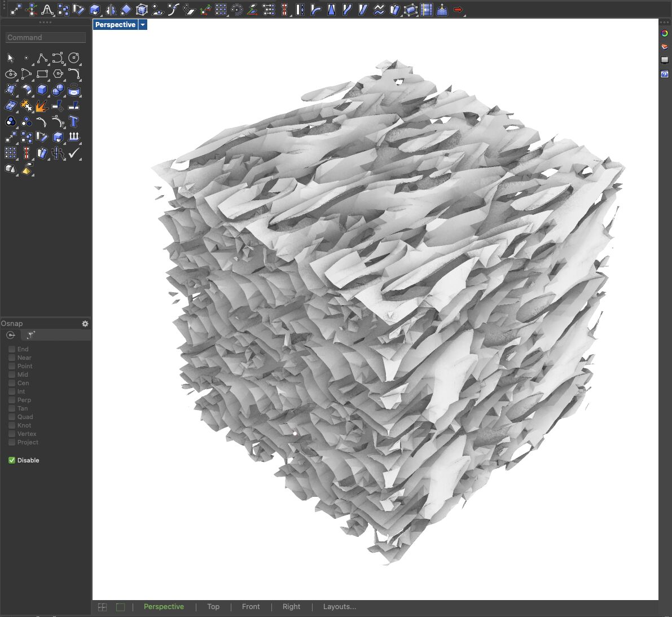672x617 pixels.
Task: Open the Osnap gear settings menu
Action: pos(85,324)
